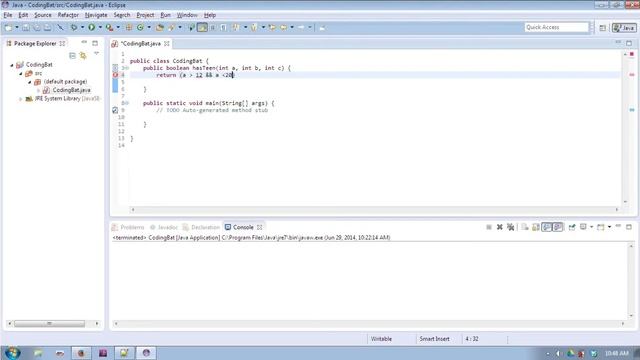Toggle Scroll Lock padlock in Console toolbar
Image resolution: width=640 pixels, height=360 pixels.
536,227
